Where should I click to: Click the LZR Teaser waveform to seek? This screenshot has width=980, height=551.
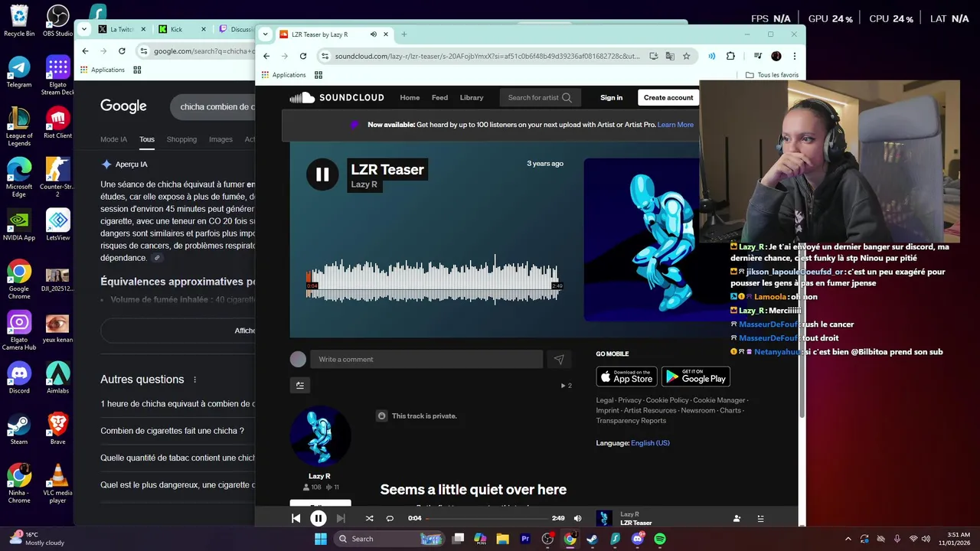click(x=432, y=282)
